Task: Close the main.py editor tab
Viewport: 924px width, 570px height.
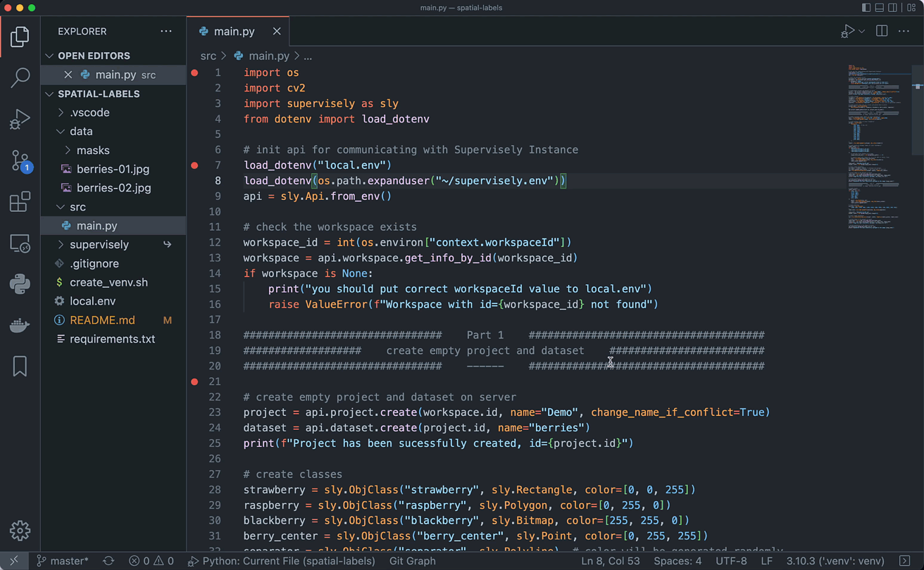Action: 277,31
